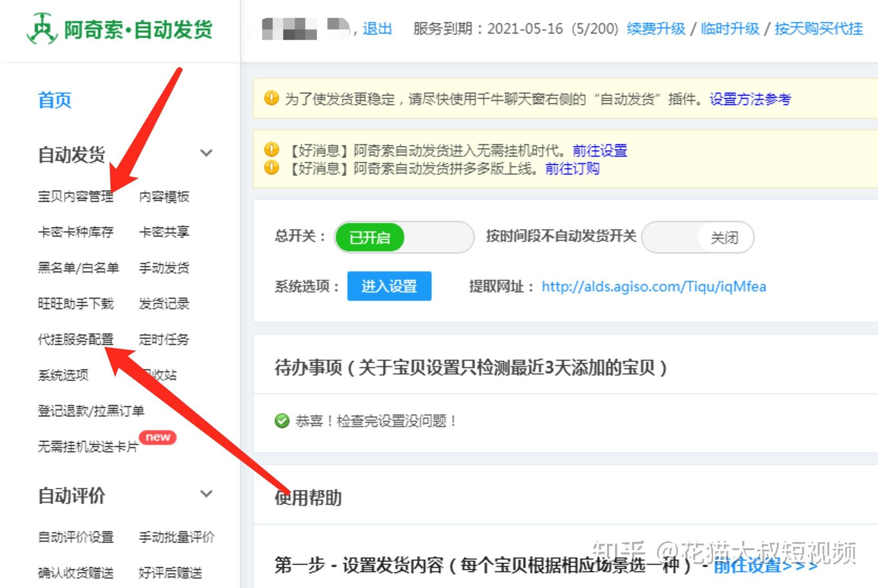Turn off the 总开关 已开启 switch

click(404, 237)
